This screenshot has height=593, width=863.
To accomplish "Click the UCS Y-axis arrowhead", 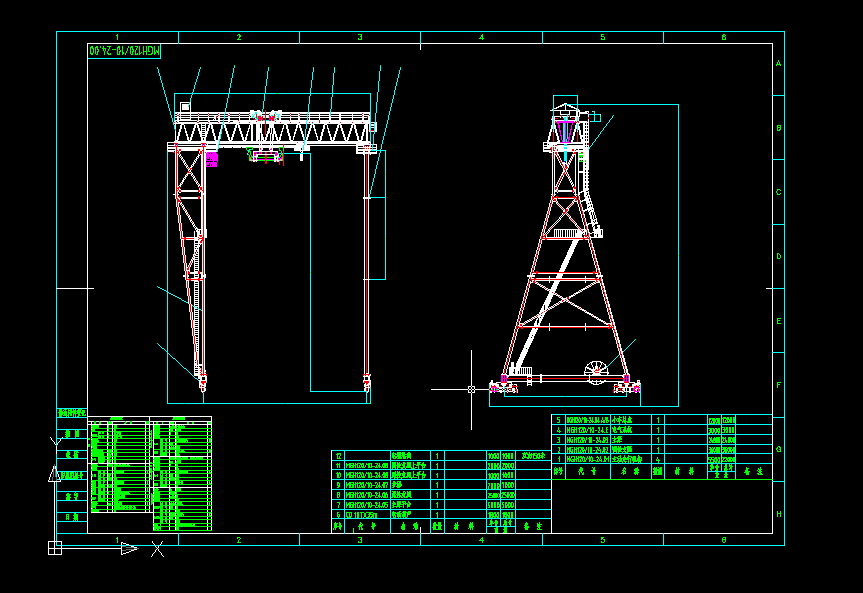I will tap(54, 474).
